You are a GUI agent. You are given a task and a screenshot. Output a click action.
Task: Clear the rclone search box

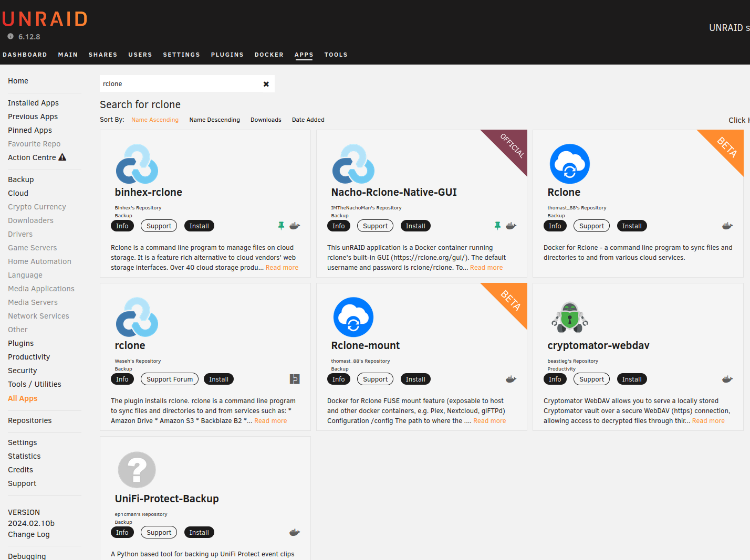pyautogui.click(x=266, y=84)
